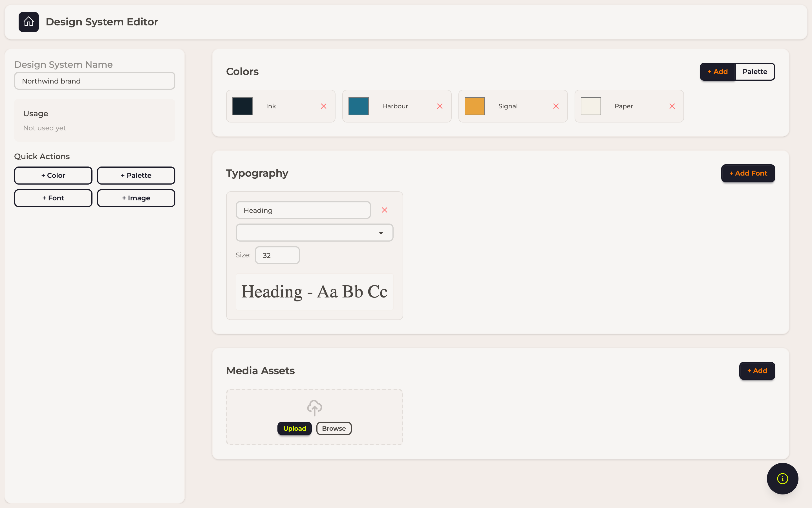The width and height of the screenshot is (812, 508).
Task: Edit the Design System Name field
Action: tap(95, 81)
